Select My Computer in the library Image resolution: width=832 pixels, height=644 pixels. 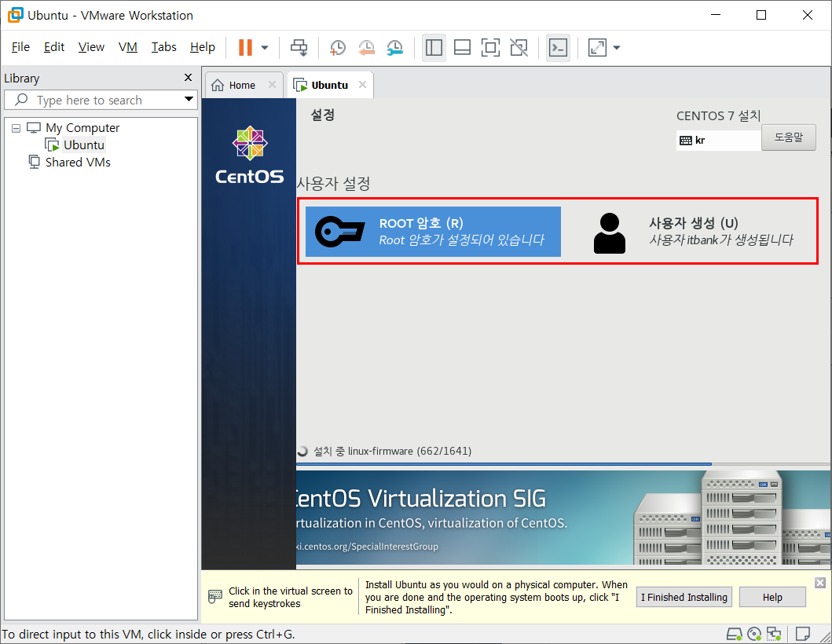tap(82, 128)
